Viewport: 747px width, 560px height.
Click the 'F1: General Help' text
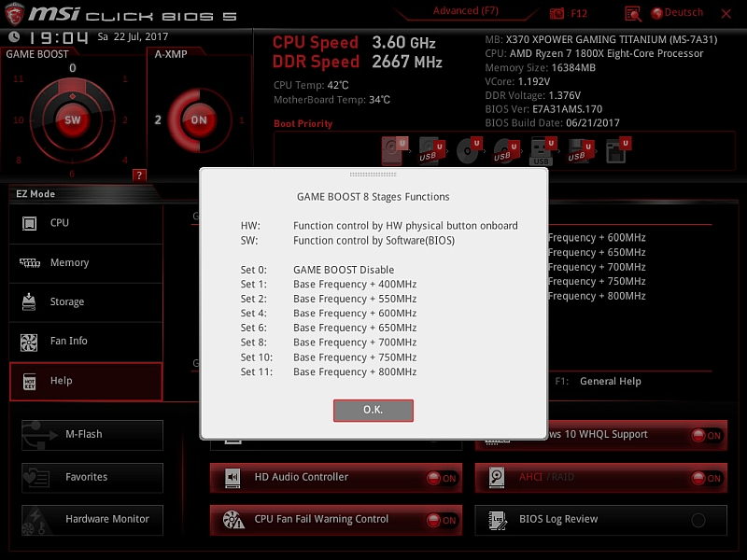(x=598, y=381)
